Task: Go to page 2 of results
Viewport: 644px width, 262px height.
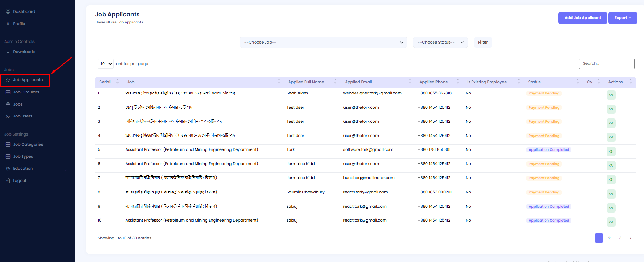Action: point(609,238)
